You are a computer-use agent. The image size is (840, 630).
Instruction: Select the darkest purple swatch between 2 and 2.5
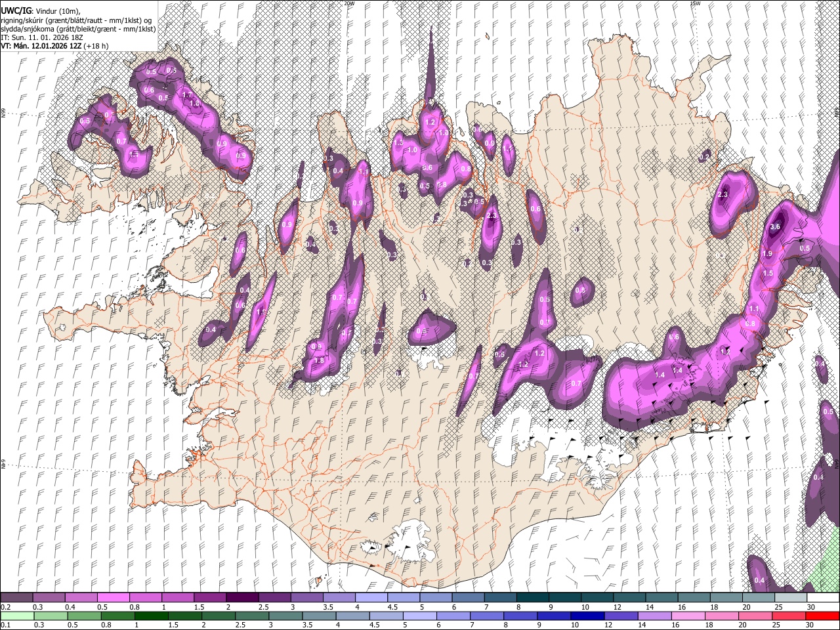242,598
